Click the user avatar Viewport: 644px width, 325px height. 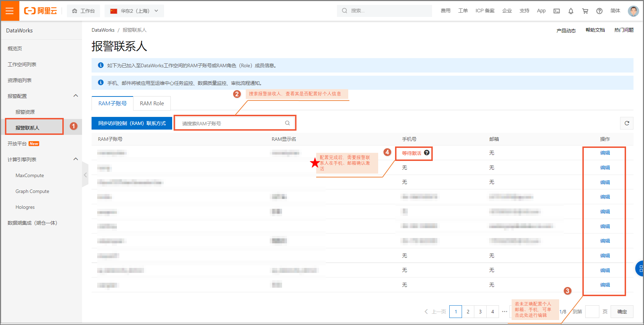point(633,11)
